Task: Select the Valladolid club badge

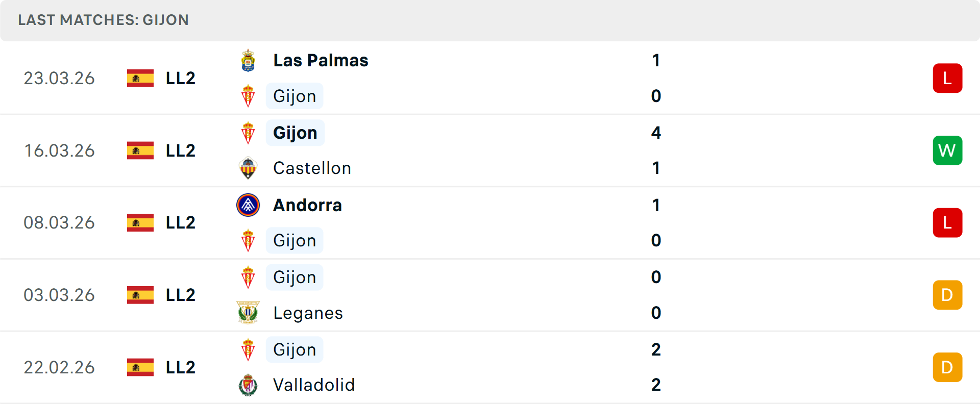Action: [x=249, y=385]
